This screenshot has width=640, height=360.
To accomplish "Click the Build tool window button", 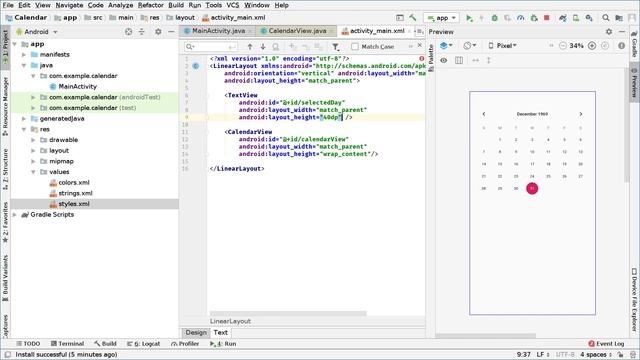I will coord(105,344).
